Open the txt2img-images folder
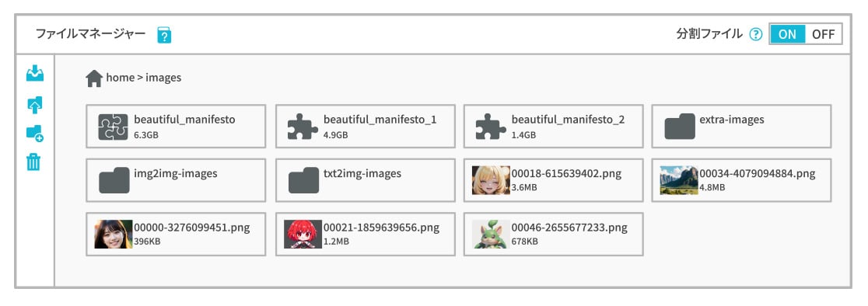 366,180
